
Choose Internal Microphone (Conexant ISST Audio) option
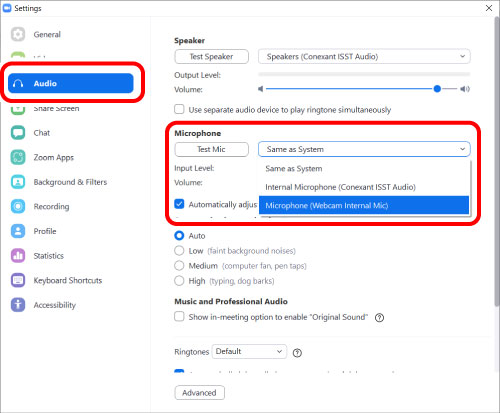click(x=364, y=187)
